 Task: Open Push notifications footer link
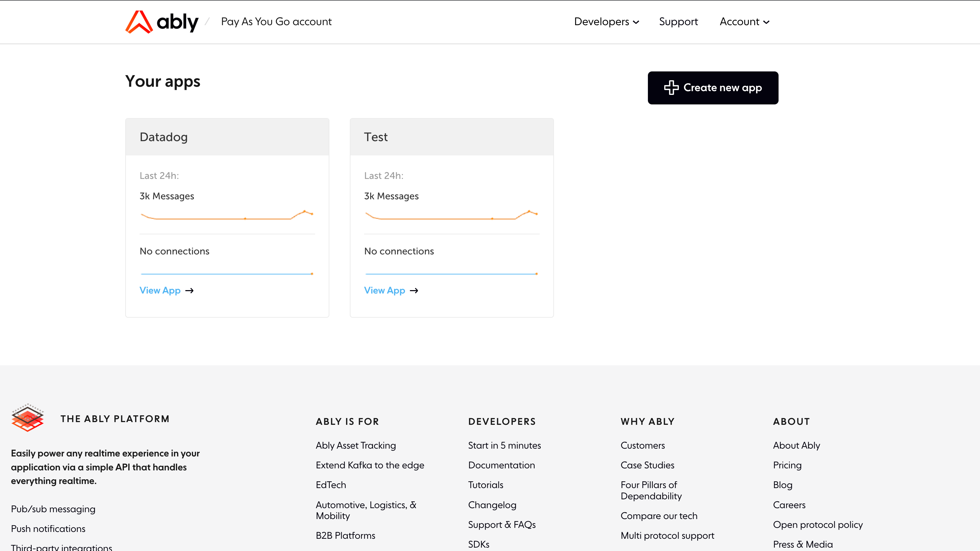pyautogui.click(x=48, y=529)
